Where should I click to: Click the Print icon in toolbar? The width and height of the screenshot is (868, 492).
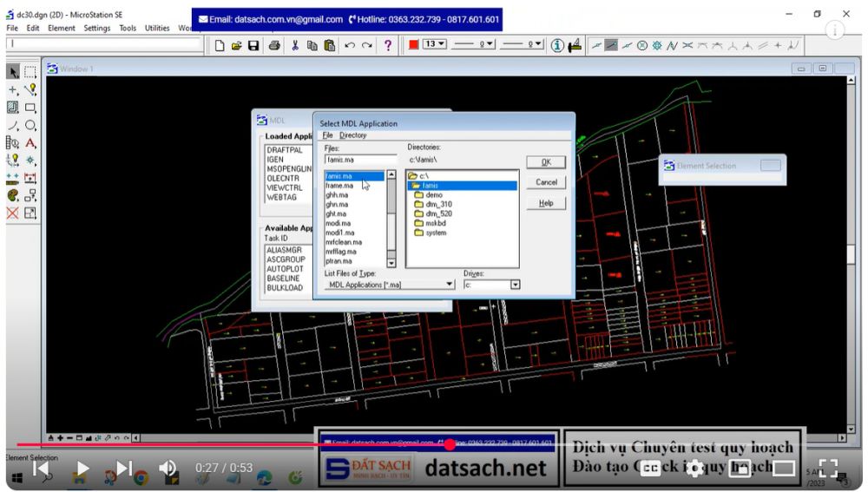(274, 46)
